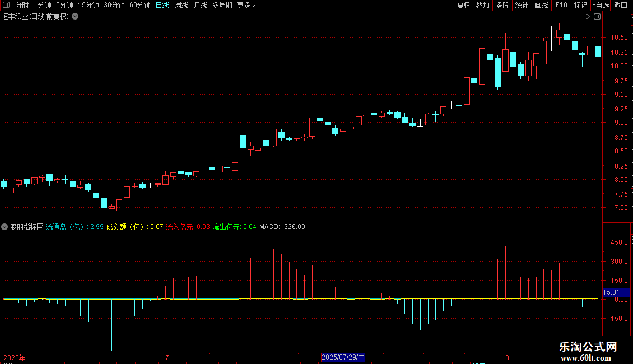Image resolution: width=633 pixels, height=364 pixels.
Task: Switch to 分时 intraday view
Action: coord(22,5)
